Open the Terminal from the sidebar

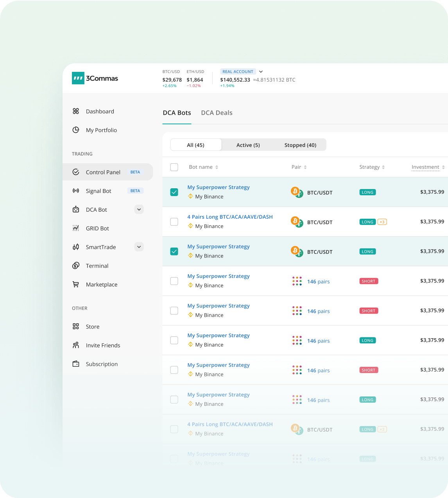click(97, 266)
